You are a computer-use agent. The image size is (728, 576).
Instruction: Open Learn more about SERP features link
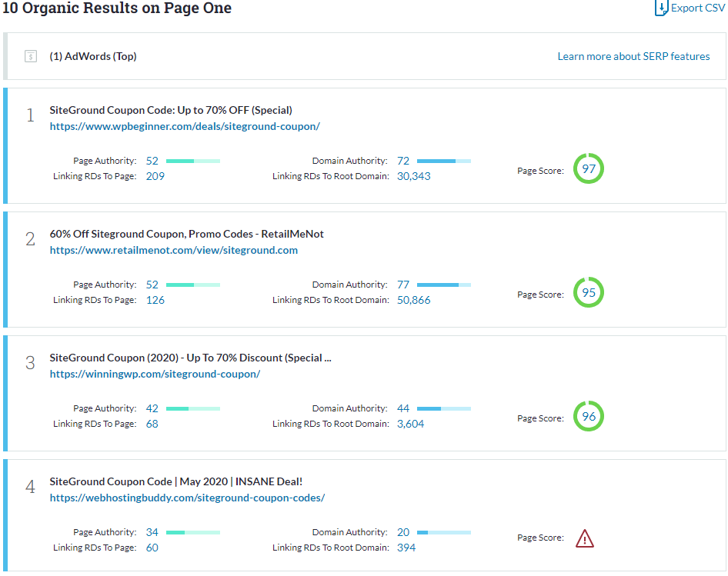[633, 56]
